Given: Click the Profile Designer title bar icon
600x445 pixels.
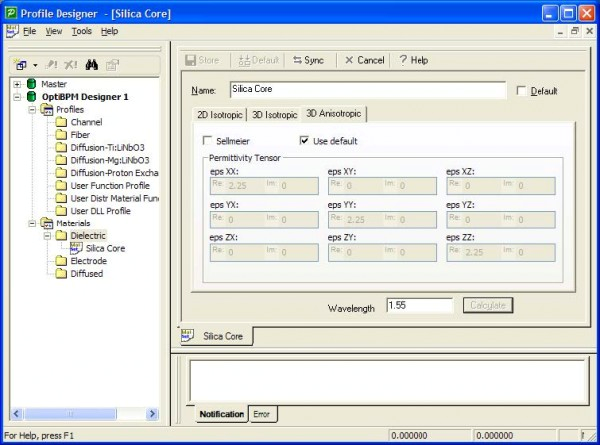Looking at the screenshot, I should point(11,13).
